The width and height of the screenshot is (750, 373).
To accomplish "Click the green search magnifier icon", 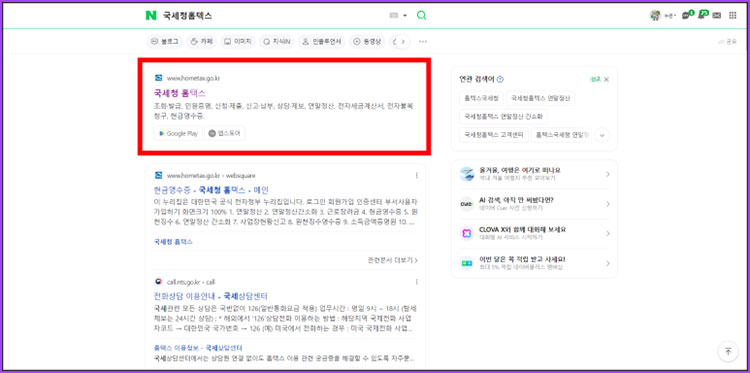I will tap(421, 15).
